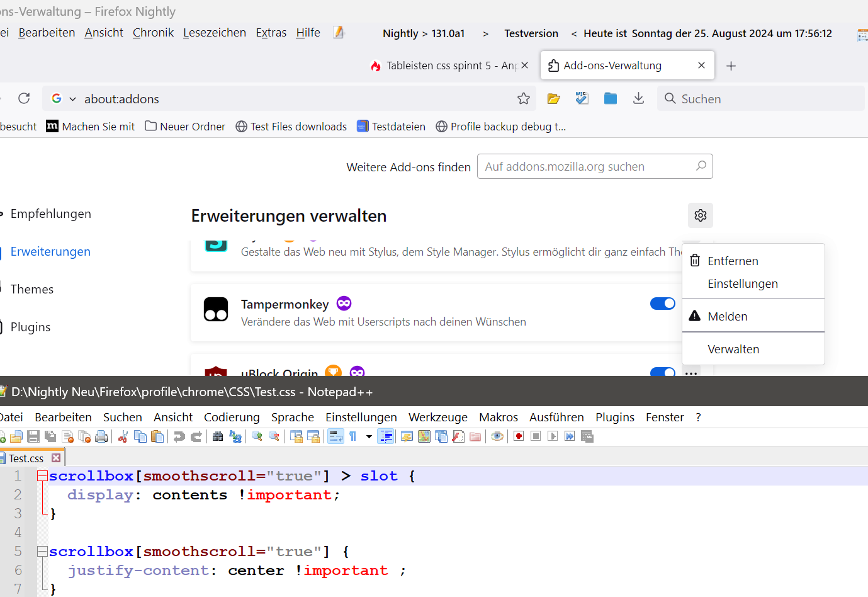Toggle Word Wrap in Notepad++ toolbar
Image resolution: width=868 pixels, height=597 pixels.
(x=335, y=436)
